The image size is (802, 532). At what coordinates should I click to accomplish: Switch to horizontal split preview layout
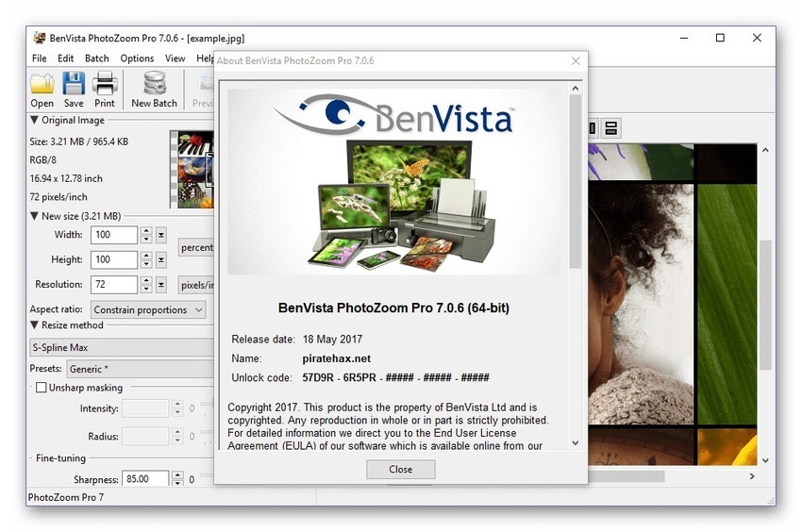pyautogui.click(x=610, y=128)
